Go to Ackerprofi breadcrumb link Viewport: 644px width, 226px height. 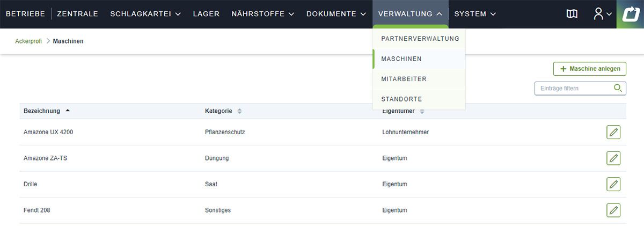(x=28, y=41)
